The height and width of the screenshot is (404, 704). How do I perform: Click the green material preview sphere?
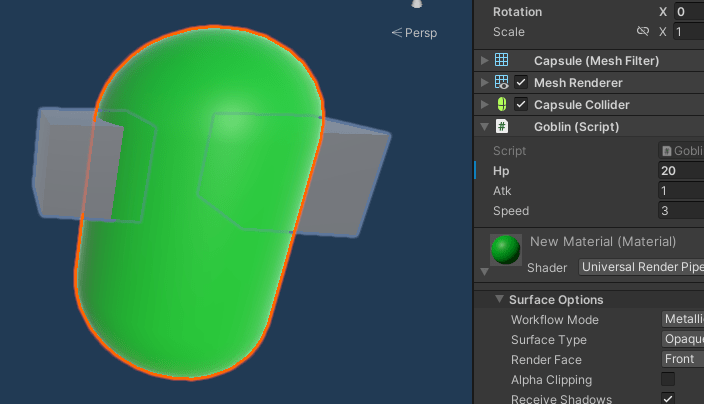(x=506, y=249)
